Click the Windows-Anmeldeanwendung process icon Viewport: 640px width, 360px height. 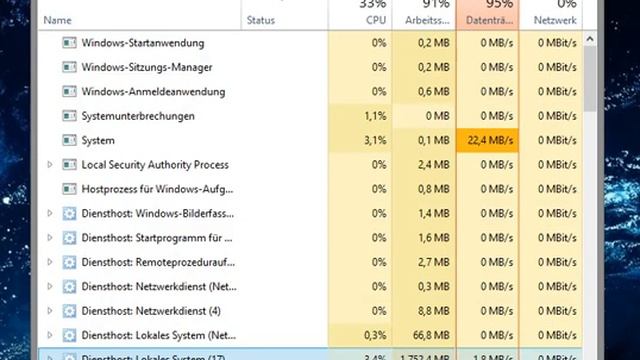[x=69, y=91]
